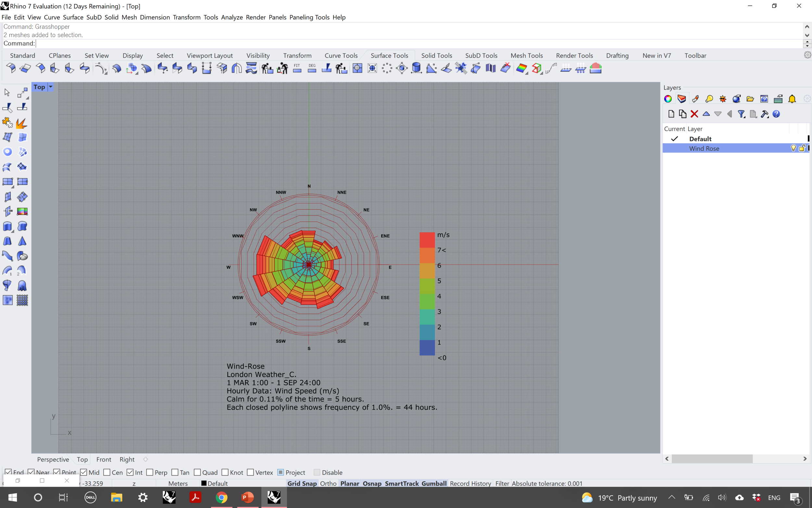The image size is (812, 508).
Task: Disable the Mid object snap checkbox
Action: coord(84,472)
